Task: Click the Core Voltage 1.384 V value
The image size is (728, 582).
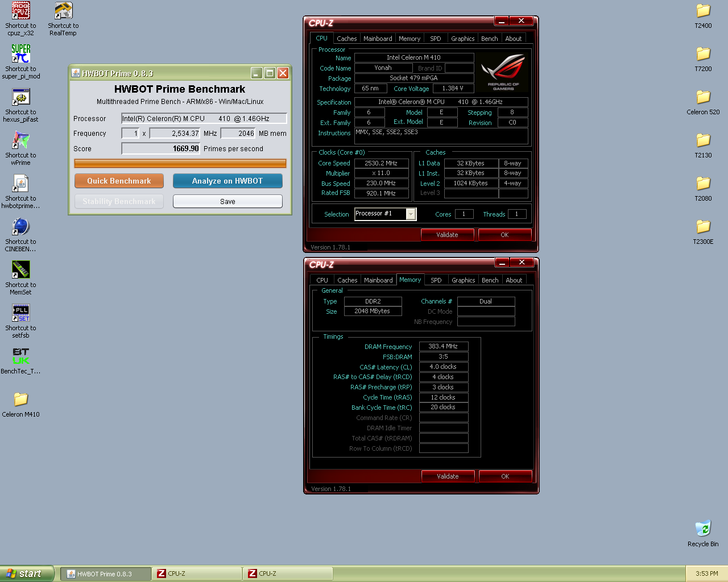Action: click(453, 88)
